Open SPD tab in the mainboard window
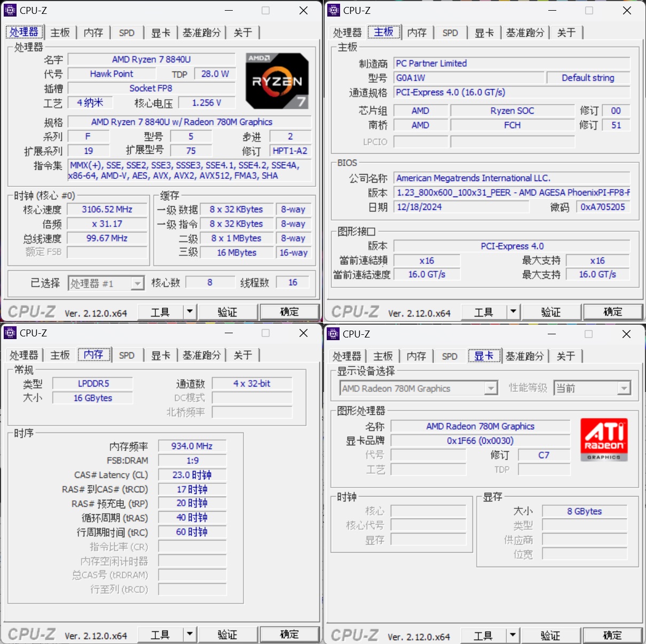This screenshot has width=646, height=644. [x=450, y=33]
